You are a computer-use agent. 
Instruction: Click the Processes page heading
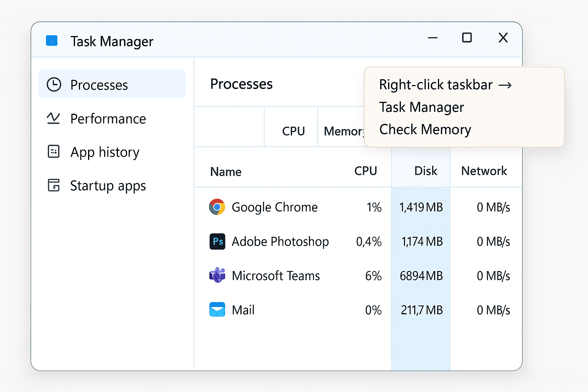pyautogui.click(x=242, y=84)
